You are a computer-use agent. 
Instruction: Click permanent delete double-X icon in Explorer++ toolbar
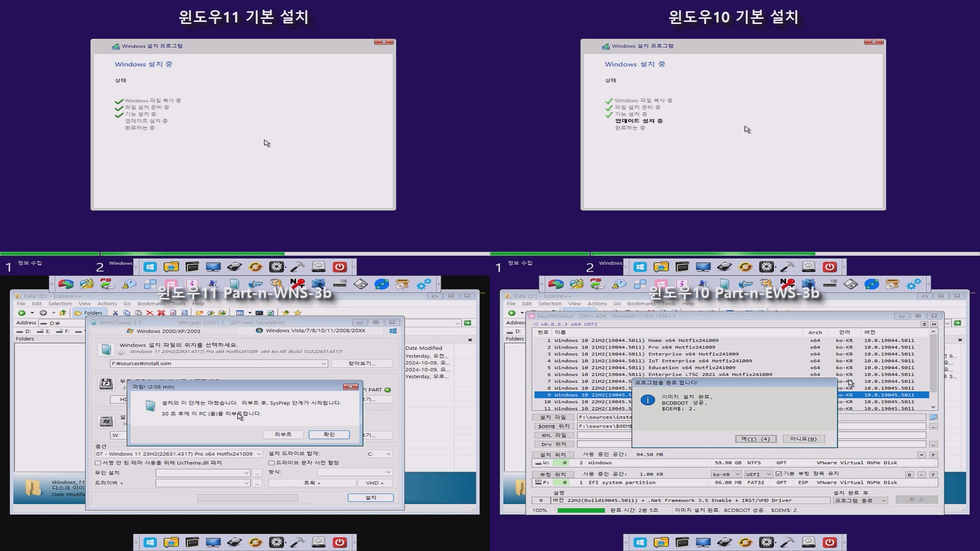coord(161,313)
